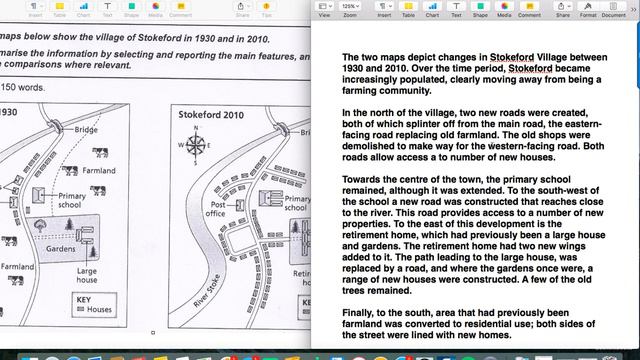Image resolution: width=640 pixels, height=360 pixels.
Task: Open the 125% Zoom dropdown
Action: click(x=350, y=9)
